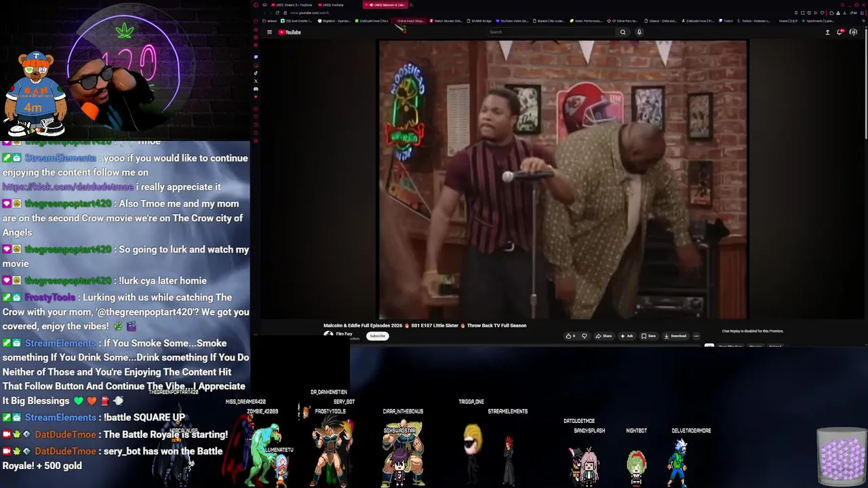Open a new browser tab with plus
The width and height of the screenshot is (868, 488).
click(411, 5)
